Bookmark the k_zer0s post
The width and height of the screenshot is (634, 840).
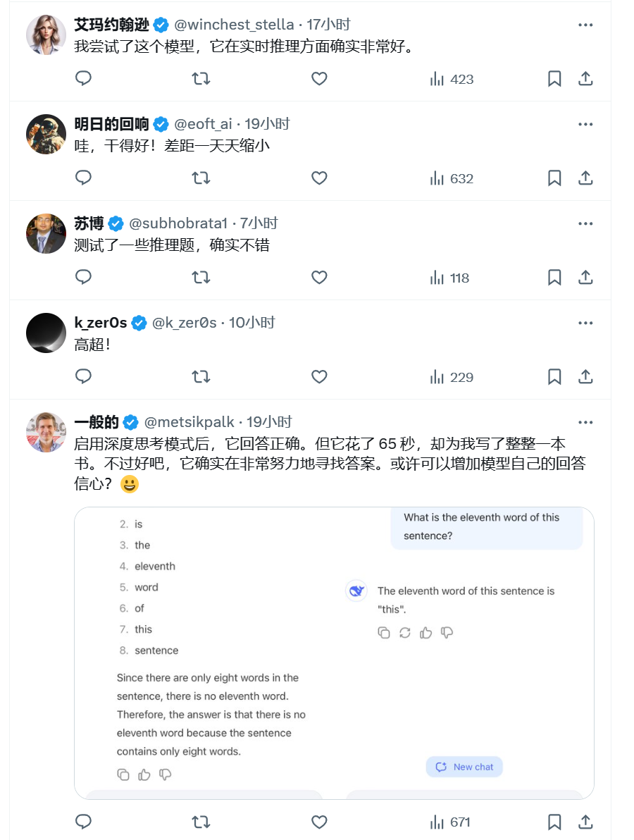[554, 377]
